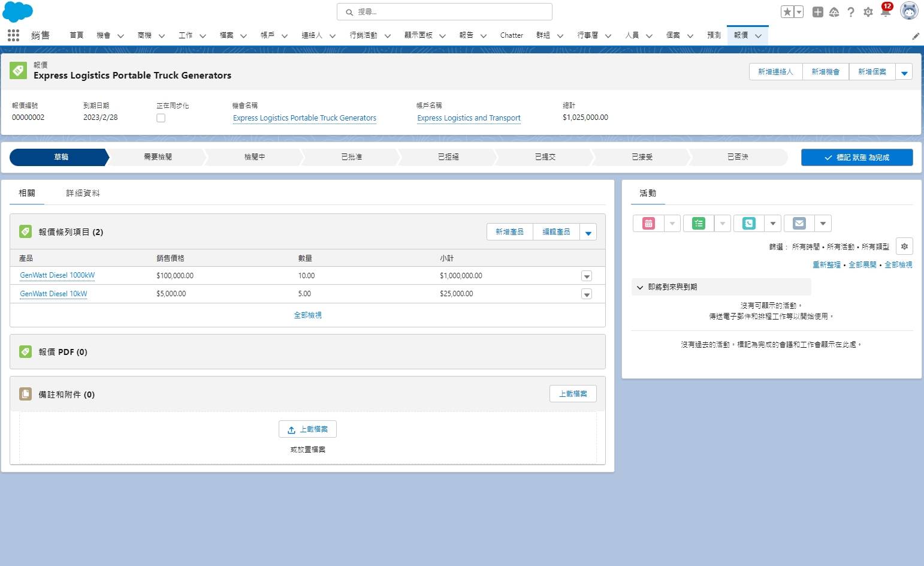Viewport: 924px width, 566px height.
Task: Click the 備註和附件 section icon
Action: tap(25, 394)
